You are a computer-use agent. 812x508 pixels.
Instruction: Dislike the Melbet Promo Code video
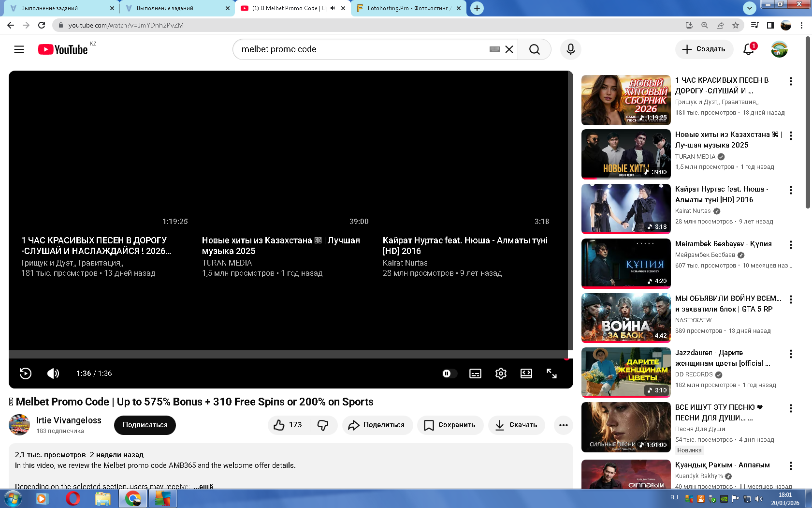click(x=323, y=425)
